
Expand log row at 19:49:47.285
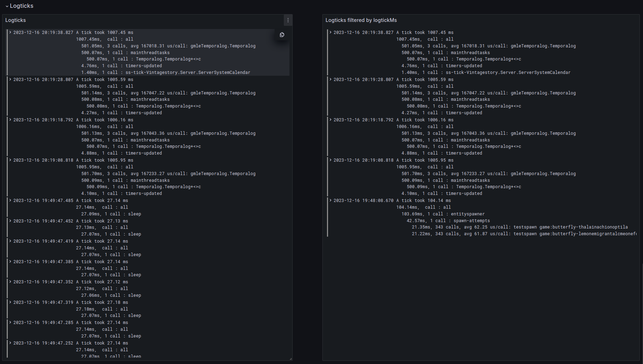point(10,323)
